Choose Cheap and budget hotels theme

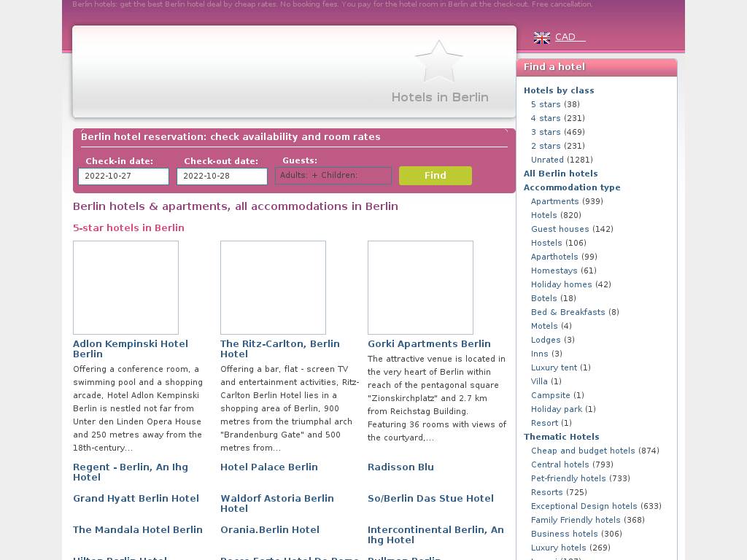583,451
